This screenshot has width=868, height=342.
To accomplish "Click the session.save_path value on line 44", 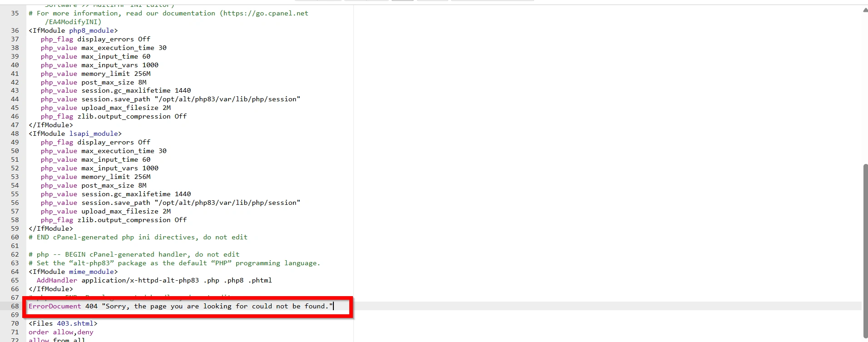I will [228, 99].
